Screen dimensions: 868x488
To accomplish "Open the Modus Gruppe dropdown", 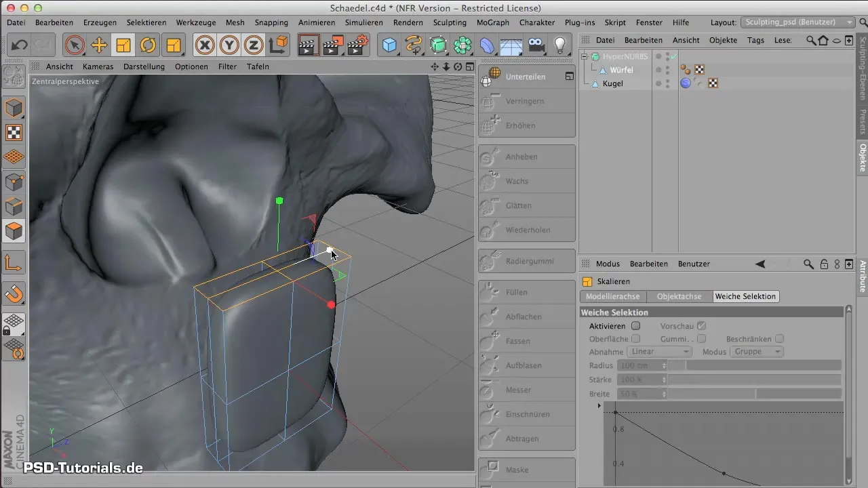I will [757, 352].
